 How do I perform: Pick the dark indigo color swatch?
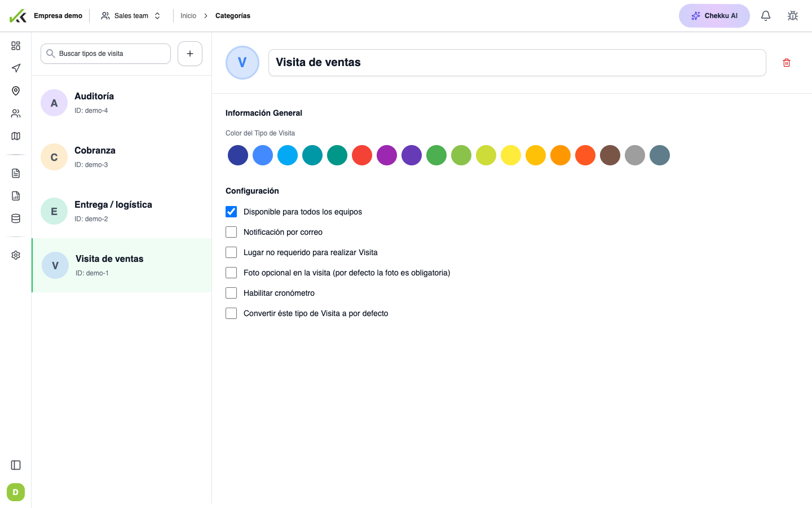coord(238,155)
